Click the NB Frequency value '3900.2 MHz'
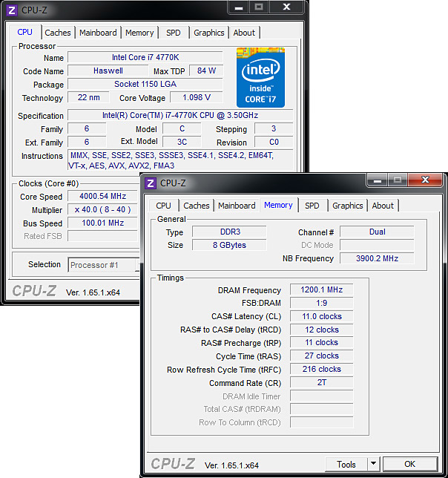 point(377,258)
